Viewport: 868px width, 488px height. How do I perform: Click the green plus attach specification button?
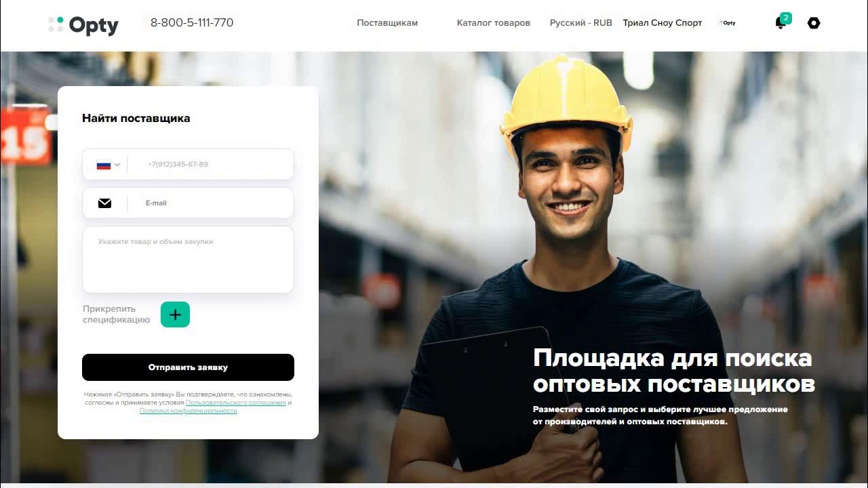pyautogui.click(x=175, y=314)
